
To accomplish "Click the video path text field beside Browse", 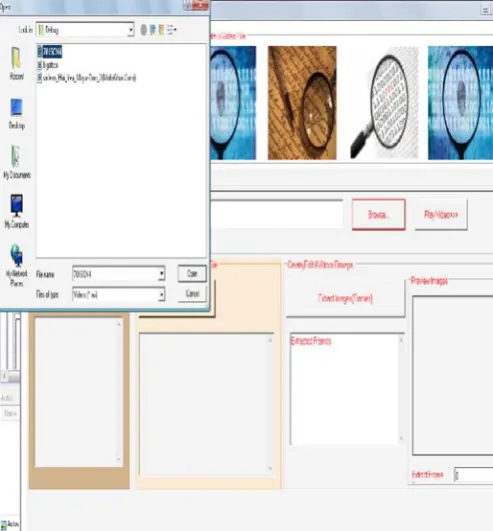I will tap(276, 214).
